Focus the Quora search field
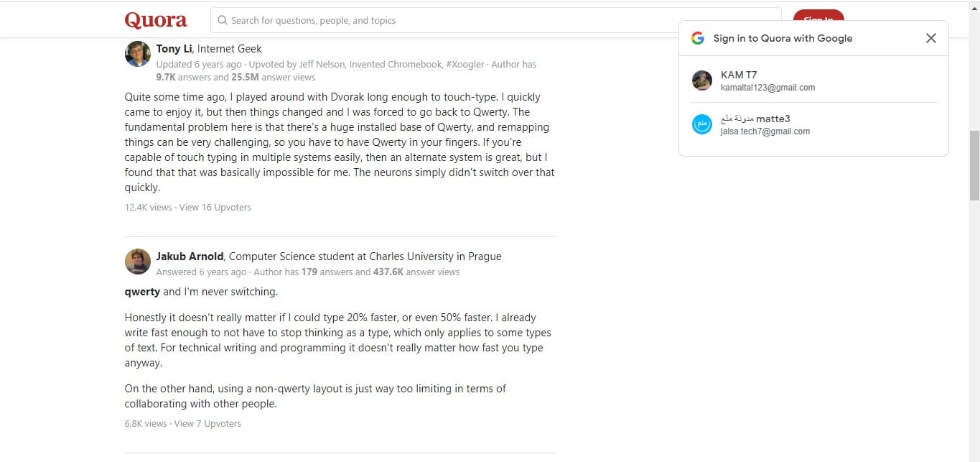Image resolution: width=980 pixels, height=462 pixels. coord(495,20)
